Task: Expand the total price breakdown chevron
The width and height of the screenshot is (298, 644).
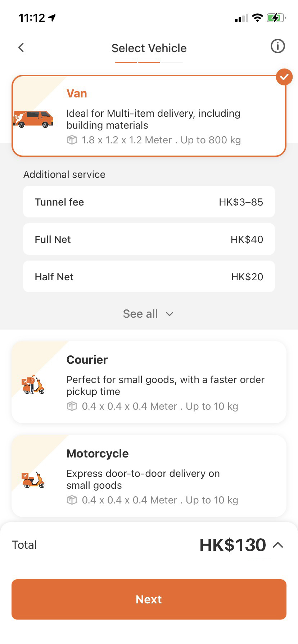Action: point(278,545)
